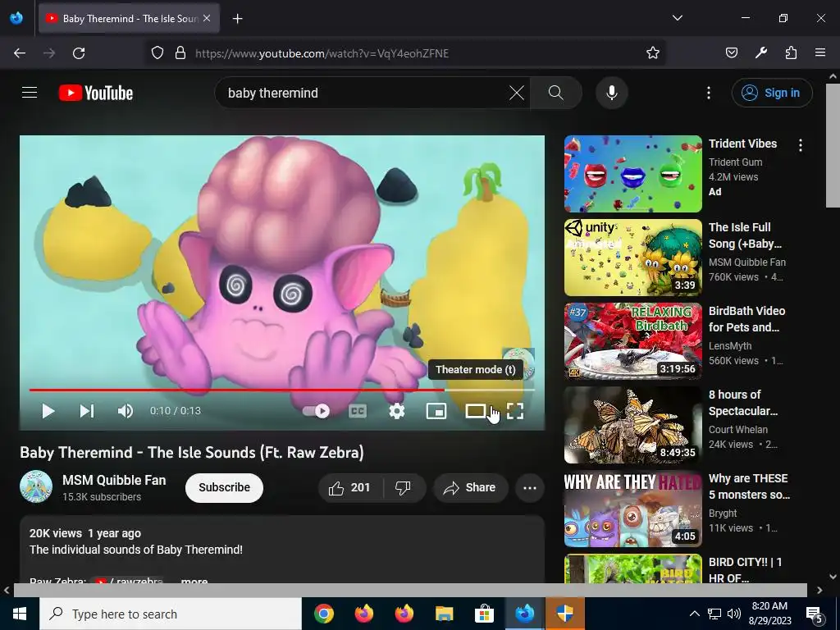Image resolution: width=840 pixels, height=630 pixels.
Task: Open the YouTube guide hamburger menu
Action: point(30,93)
